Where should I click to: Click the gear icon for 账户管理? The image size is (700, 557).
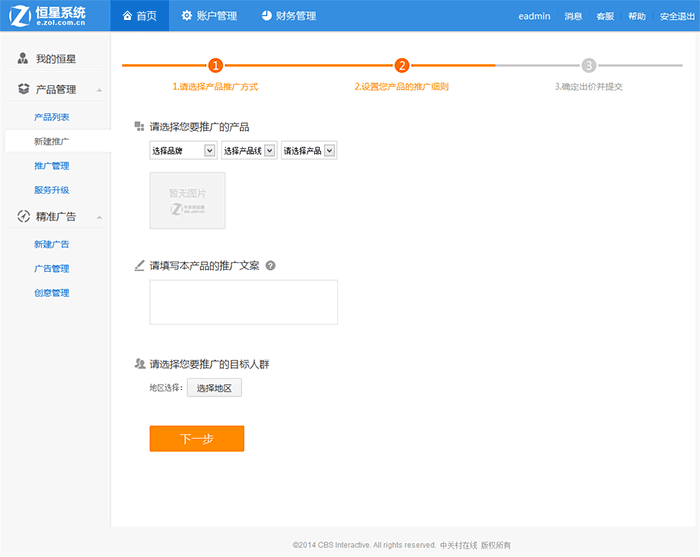tap(186, 16)
